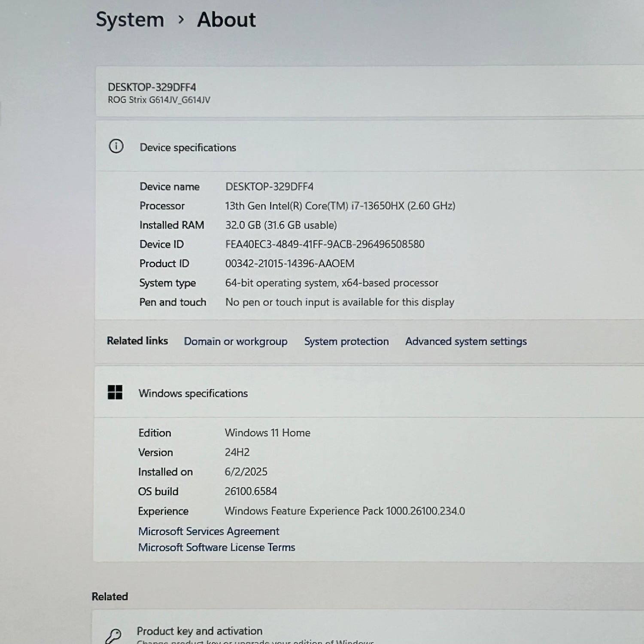Open the Microsoft Services Agreement link
The height and width of the screenshot is (644, 644).
tap(209, 532)
